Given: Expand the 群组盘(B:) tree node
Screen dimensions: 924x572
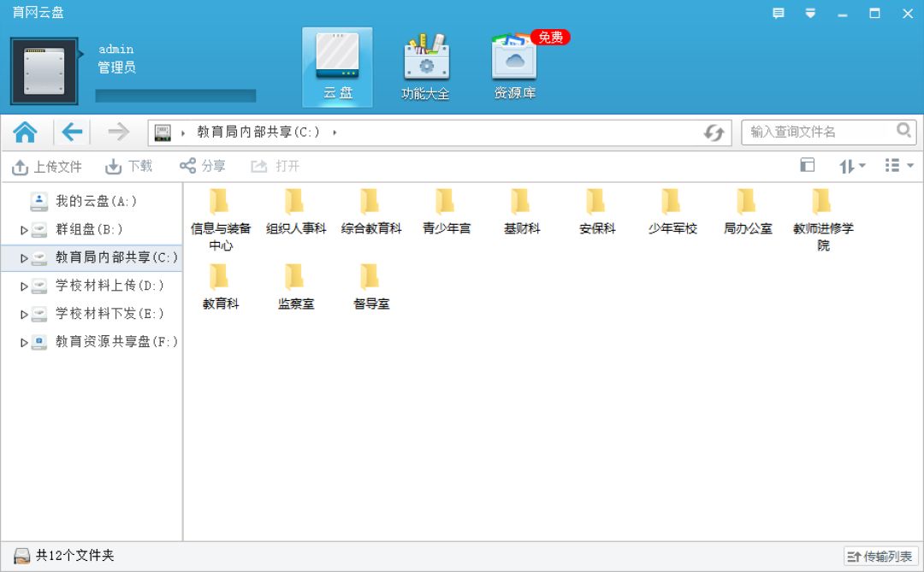Looking at the screenshot, I should [24, 230].
